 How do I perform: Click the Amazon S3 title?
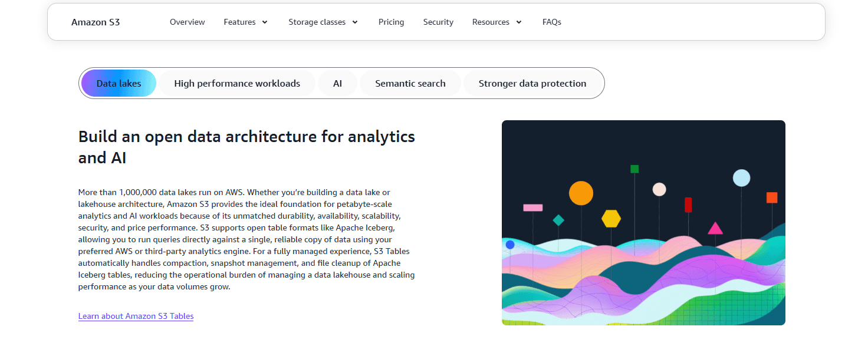(96, 22)
